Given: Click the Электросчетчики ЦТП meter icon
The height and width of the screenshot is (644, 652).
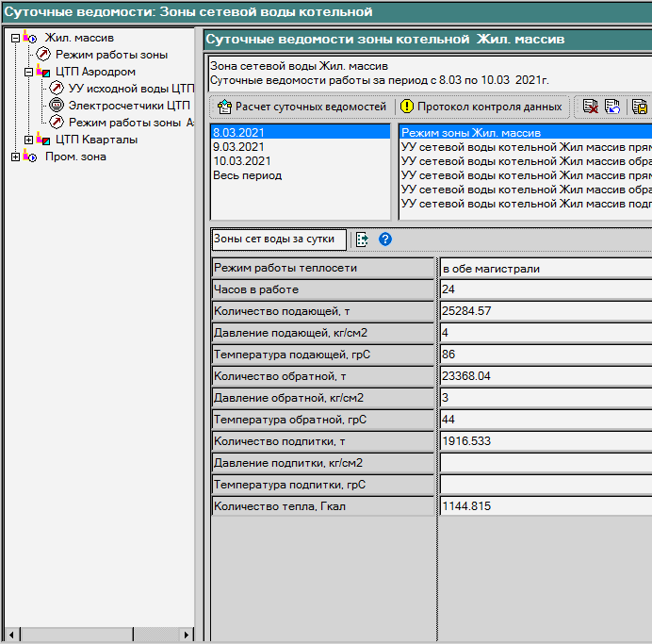Looking at the screenshot, I should (x=57, y=106).
